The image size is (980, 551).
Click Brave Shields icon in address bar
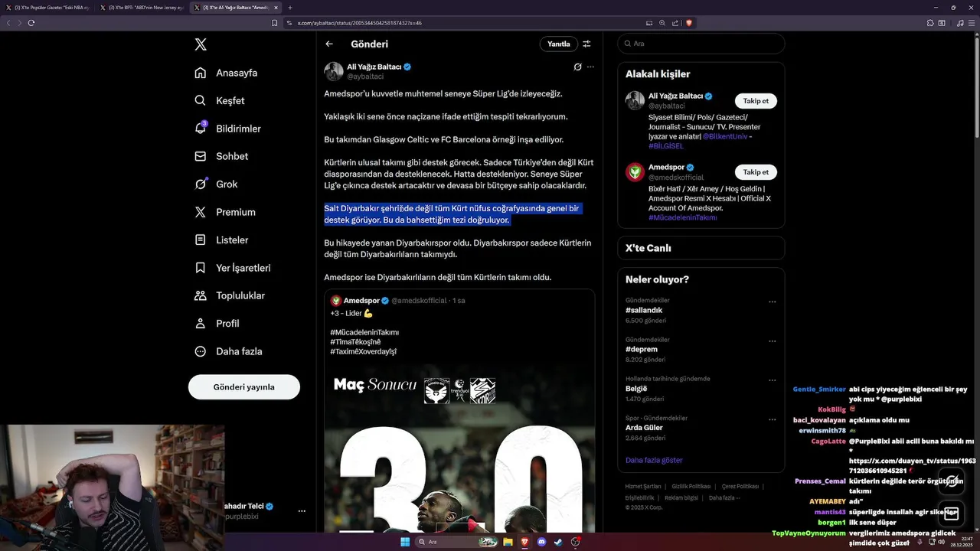tap(688, 23)
